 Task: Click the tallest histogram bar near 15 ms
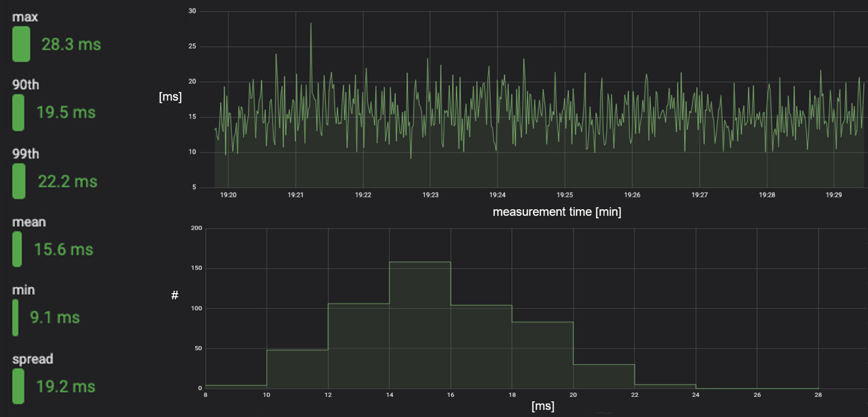419,322
